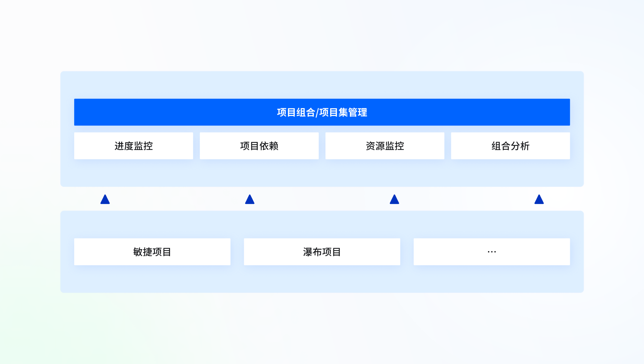The width and height of the screenshot is (644, 364).
Task: Click the three-dot ellipsis symbol
Action: 492,252
